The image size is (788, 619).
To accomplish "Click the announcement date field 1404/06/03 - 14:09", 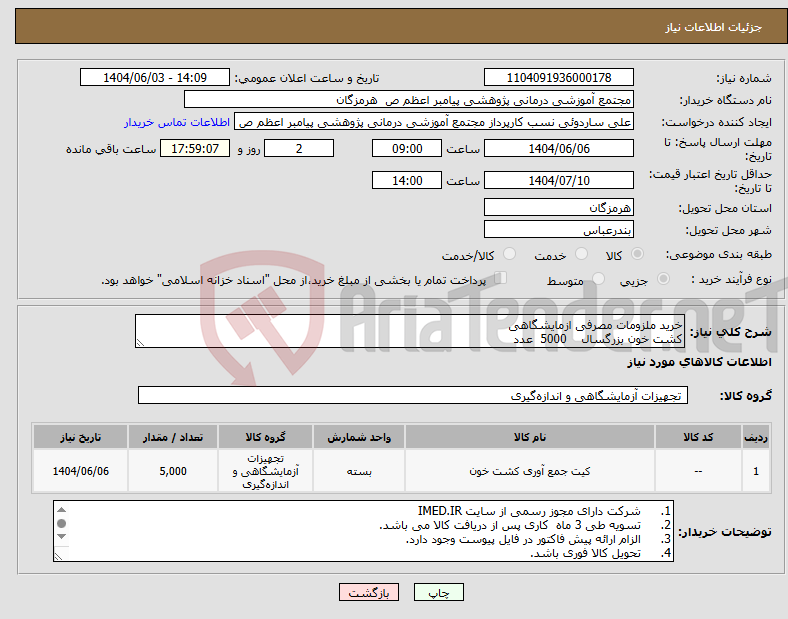I will 155,77.
